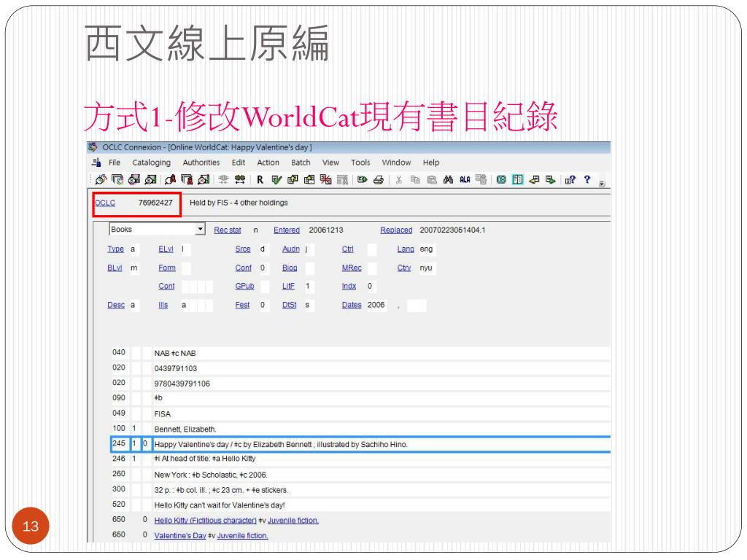Click the Desc fixed-field link
The width and height of the screenshot is (747, 560).
(116, 305)
